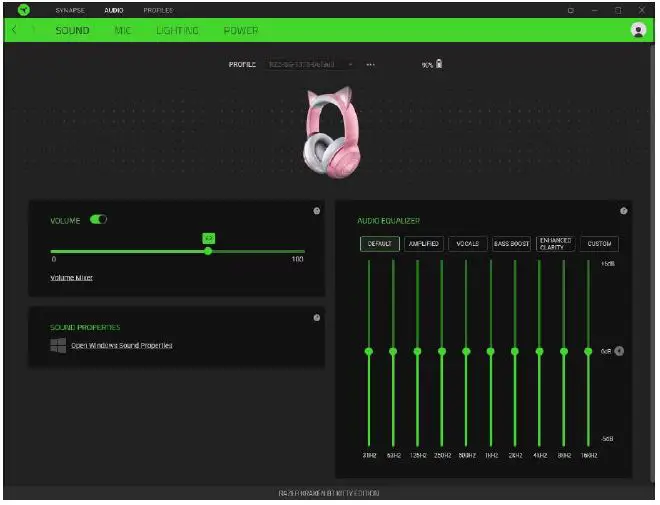Open Audio Equalizer help icon
This screenshot has width=660, height=505.
coord(623,211)
